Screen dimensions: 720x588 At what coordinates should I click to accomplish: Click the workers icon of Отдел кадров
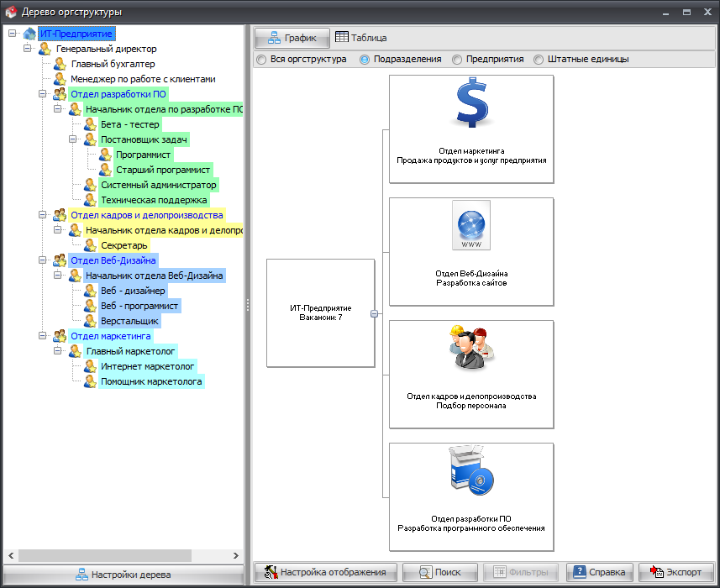click(471, 347)
